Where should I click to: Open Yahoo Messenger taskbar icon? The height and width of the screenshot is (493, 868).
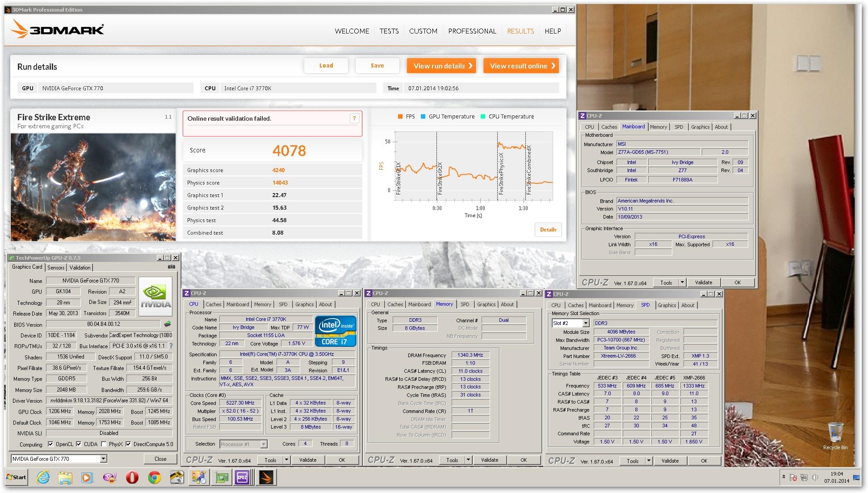coord(110,477)
